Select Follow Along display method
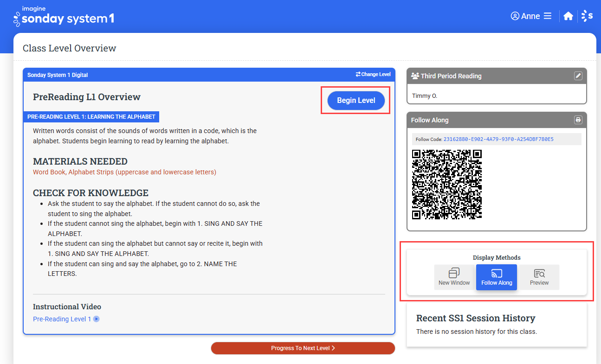601x364 pixels. (497, 277)
